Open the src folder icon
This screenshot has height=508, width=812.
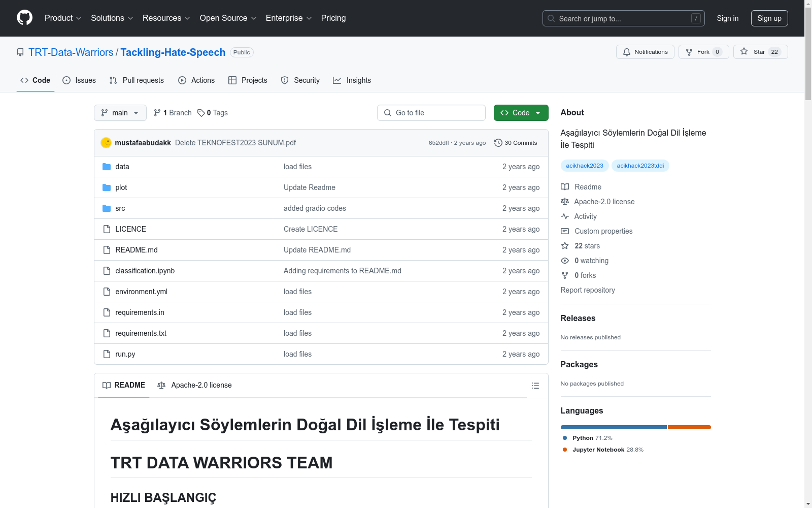click(107, 208)
